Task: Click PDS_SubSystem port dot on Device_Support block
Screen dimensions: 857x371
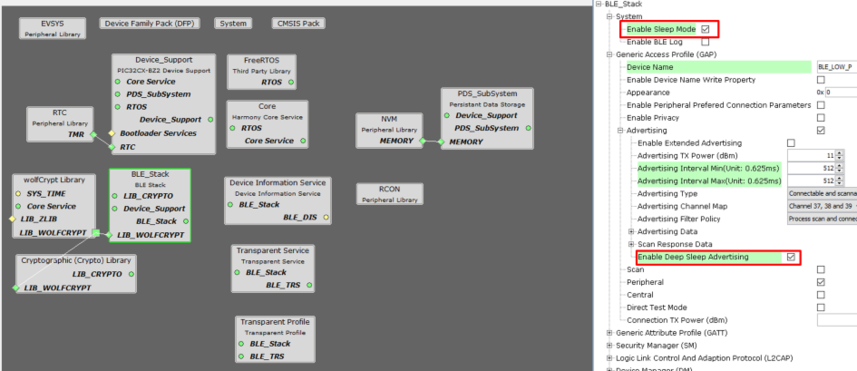Action: 117,95
